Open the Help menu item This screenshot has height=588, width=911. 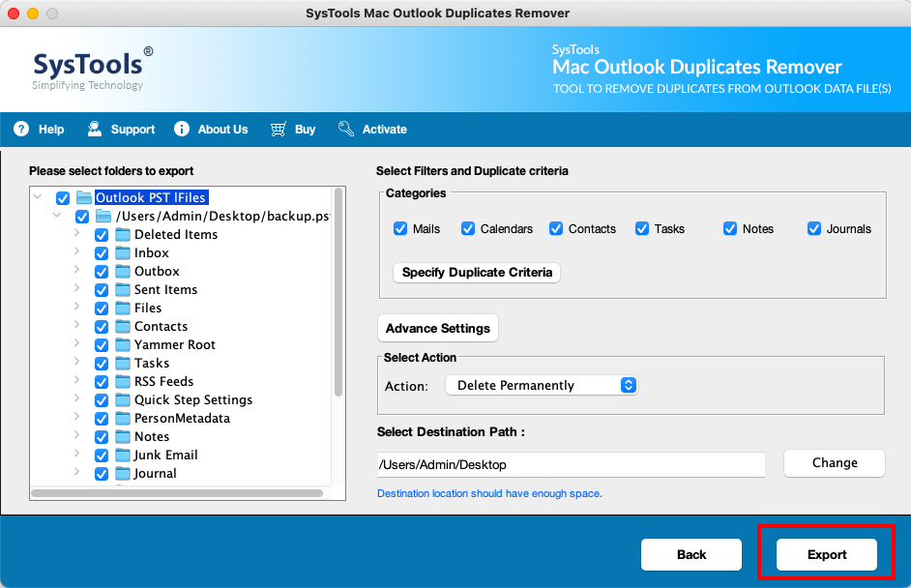39,129
